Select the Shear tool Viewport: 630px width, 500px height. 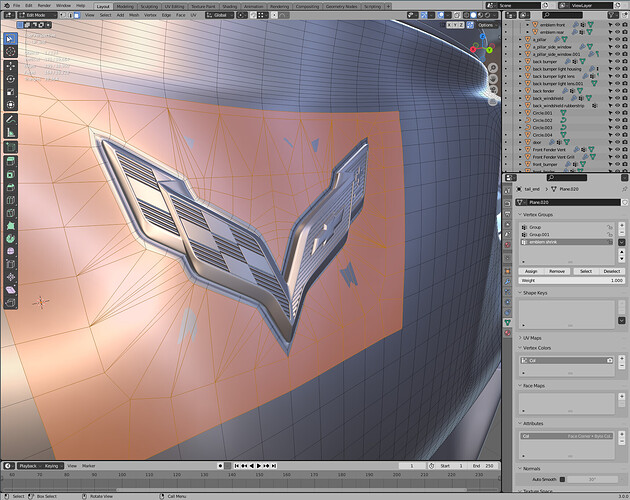click(x=10, y=290)
